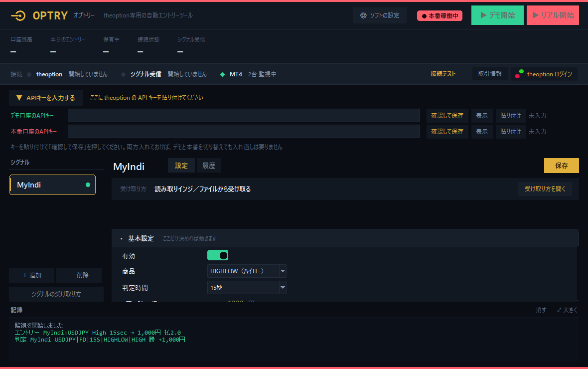Show the demo API key with 表示
Screen dimensions: 588x369
(482, 116)
